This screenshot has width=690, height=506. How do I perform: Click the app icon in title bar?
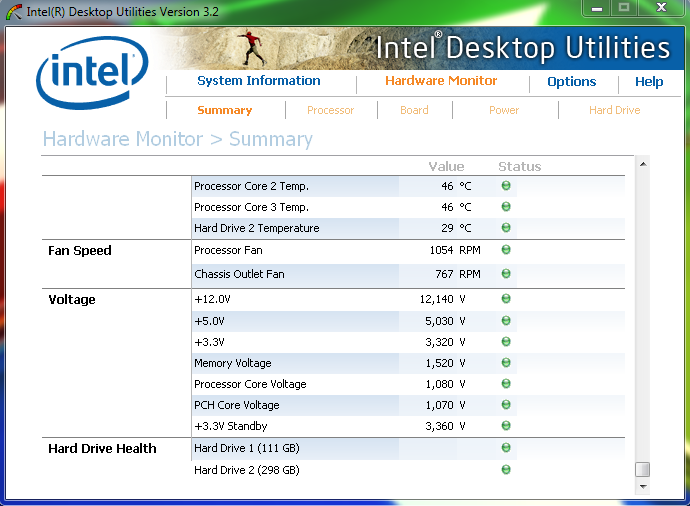pyautogui.click(x=14, y=12)
